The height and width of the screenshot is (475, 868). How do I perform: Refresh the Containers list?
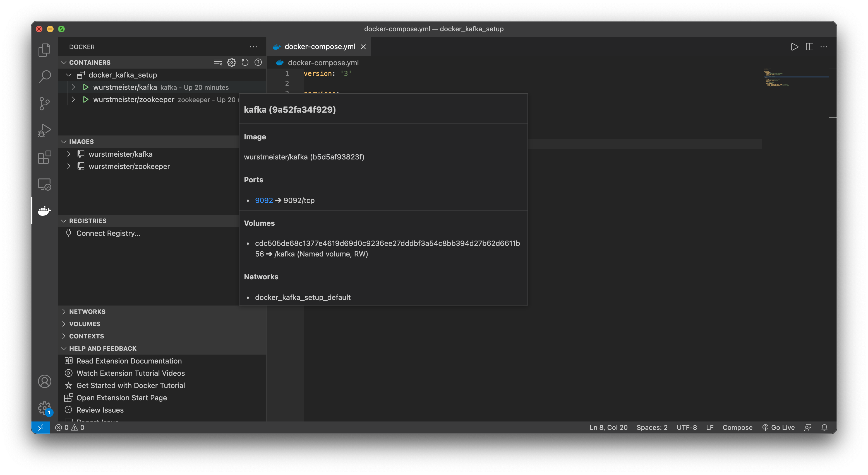click(x=245, y=62)
